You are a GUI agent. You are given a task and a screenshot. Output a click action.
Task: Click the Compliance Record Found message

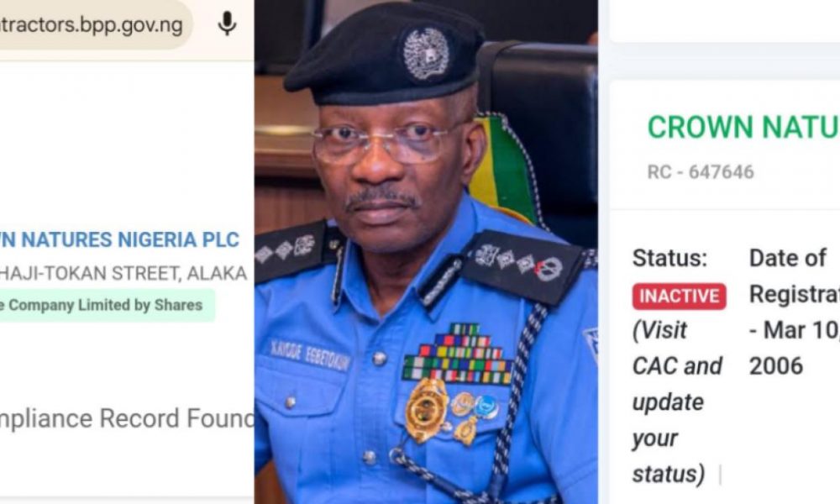click(127, 418)
